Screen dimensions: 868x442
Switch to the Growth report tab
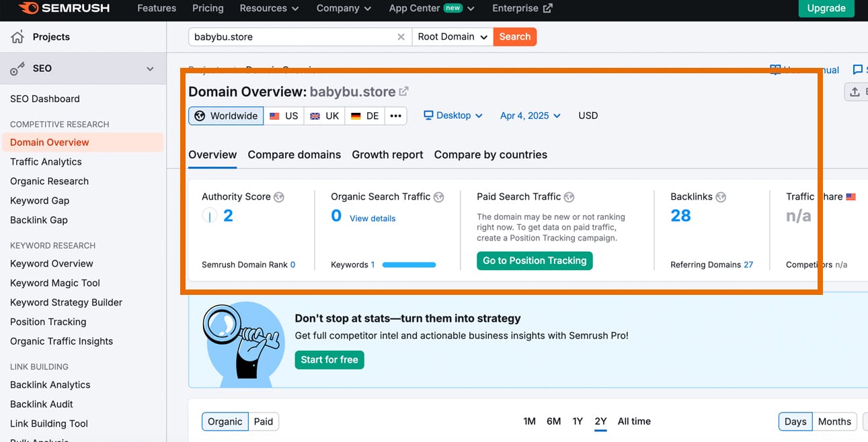pyautogui.click(x=388, y=154)
